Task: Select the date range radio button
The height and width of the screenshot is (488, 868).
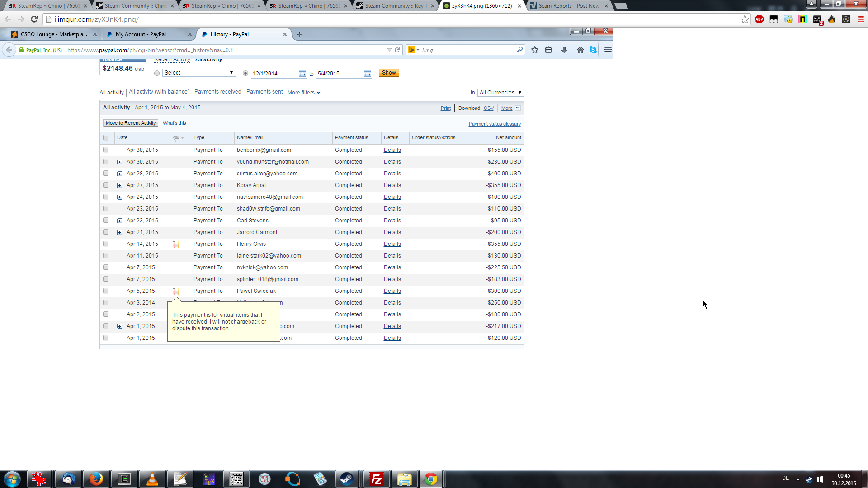Action: point(245,73)
